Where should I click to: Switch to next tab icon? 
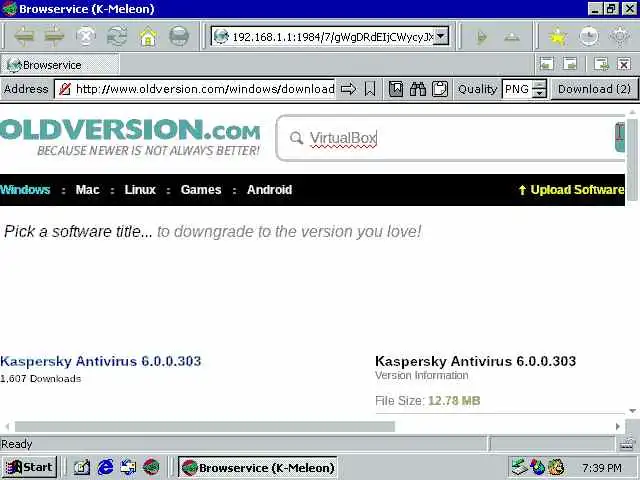pyautogui.click(x=570, y=64)
